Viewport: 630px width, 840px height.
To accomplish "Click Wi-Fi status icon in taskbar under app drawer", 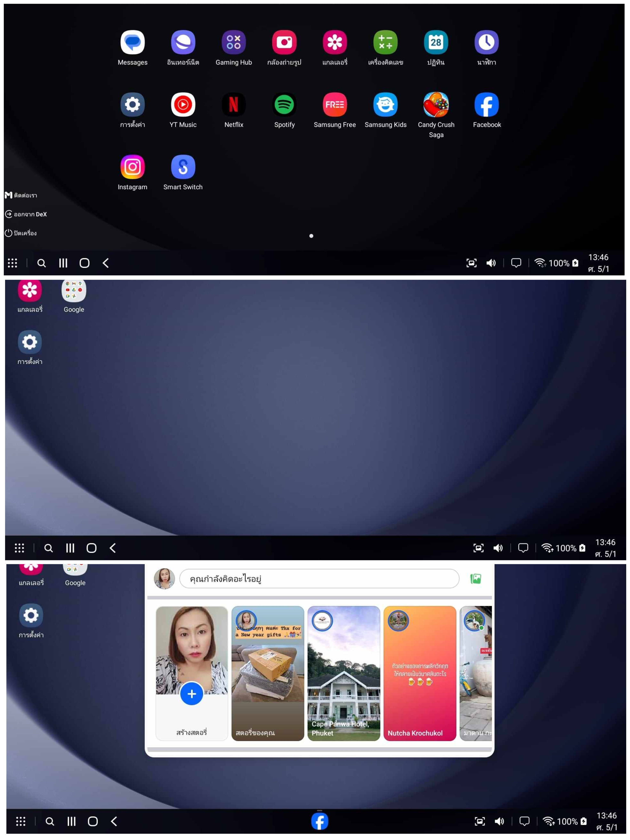I will pos(540,263).
